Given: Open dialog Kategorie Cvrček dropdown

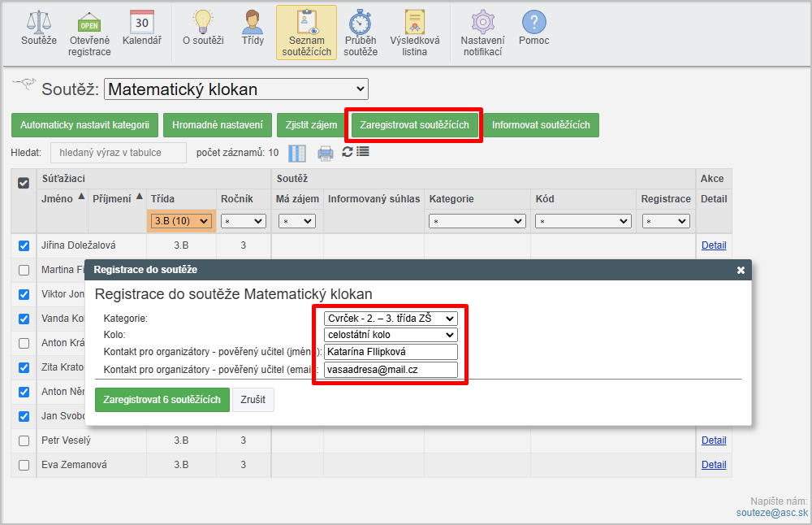Looking at the screenshot, I should coord(391,319).
